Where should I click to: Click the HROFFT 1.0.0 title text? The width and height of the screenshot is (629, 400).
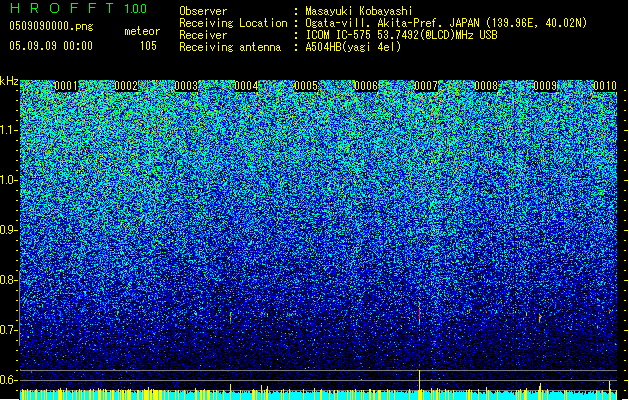pos(79,8)
